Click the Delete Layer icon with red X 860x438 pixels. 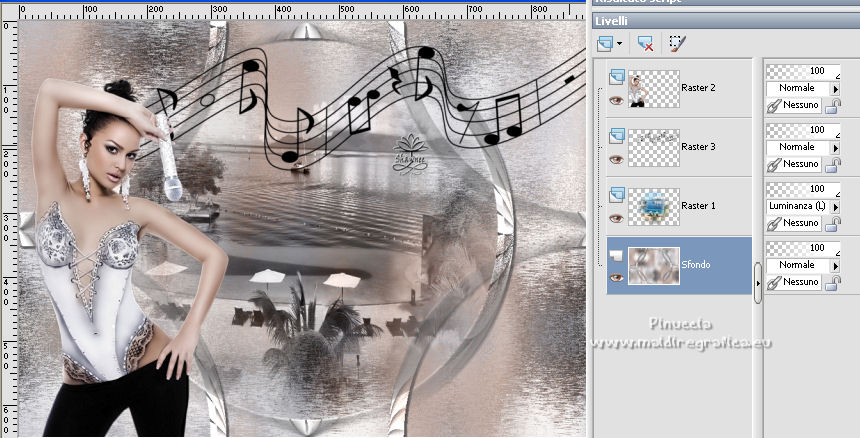pyautogui.click(x=646, y=43)
